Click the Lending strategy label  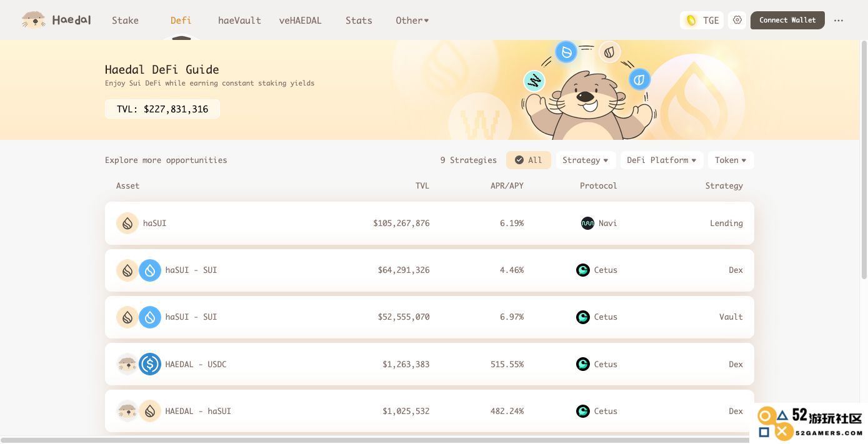pos(726,223)
